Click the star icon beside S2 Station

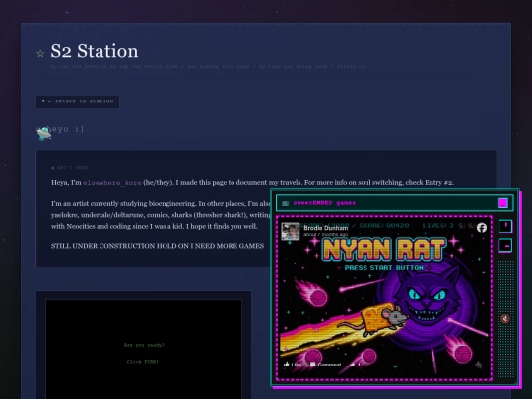pos(40,53)
